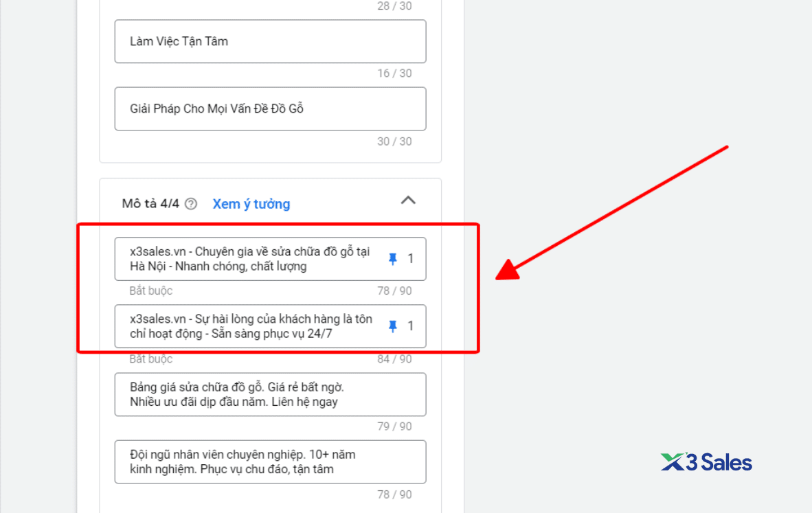Edit description Sự hài lòng của khách hàng
This screenshot has width=812, height=513.
pos(270,326)
